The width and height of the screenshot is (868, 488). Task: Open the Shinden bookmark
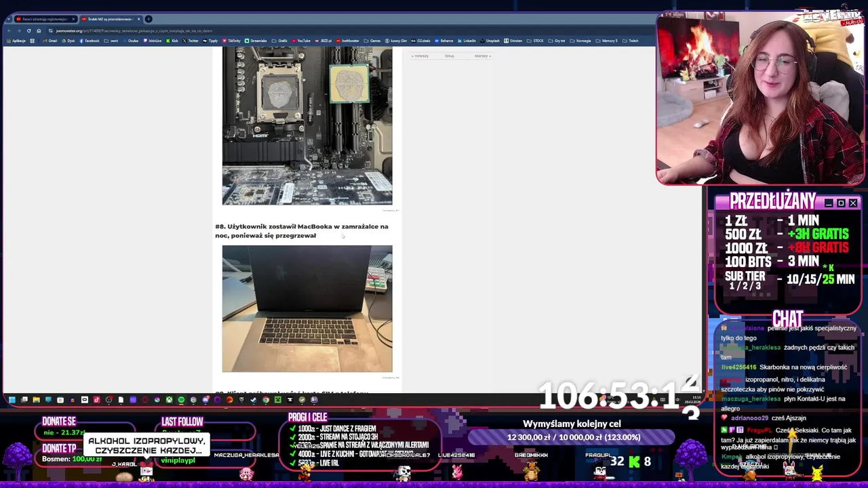(513, 41)
